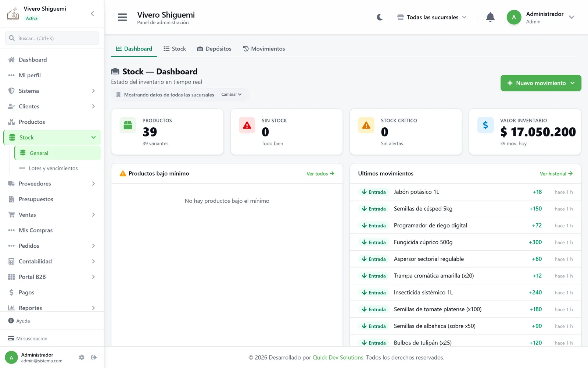Expand the Reportes submenu chevron
Viewport: 588px width, 368px height.
[93, 308]
